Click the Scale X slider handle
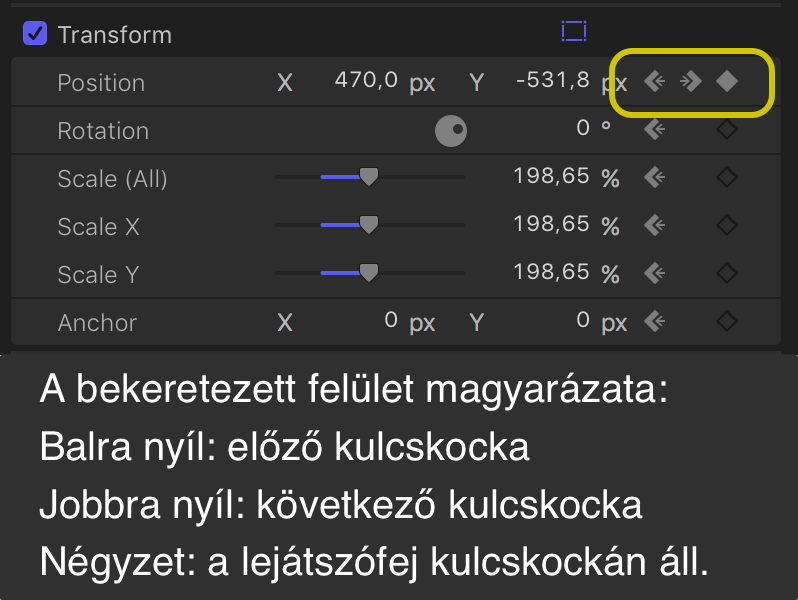798x600 pixels. click(369, 224)
